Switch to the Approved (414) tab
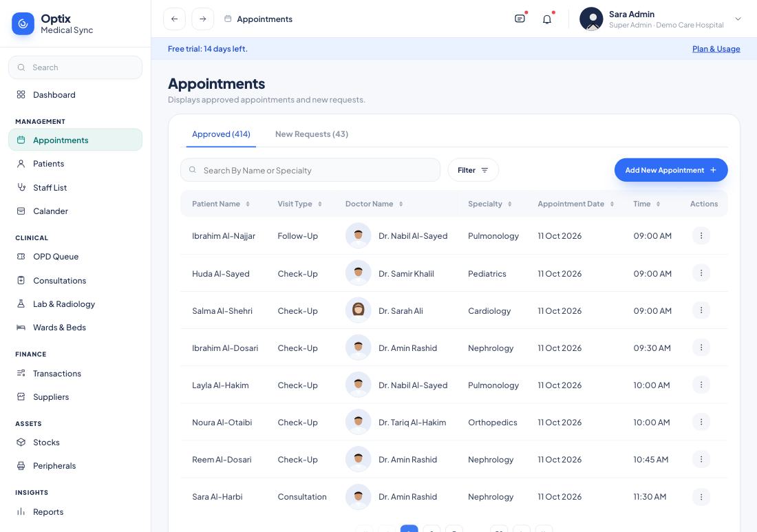Viewport: 757px width, 532px height. [x=221, y=134]
